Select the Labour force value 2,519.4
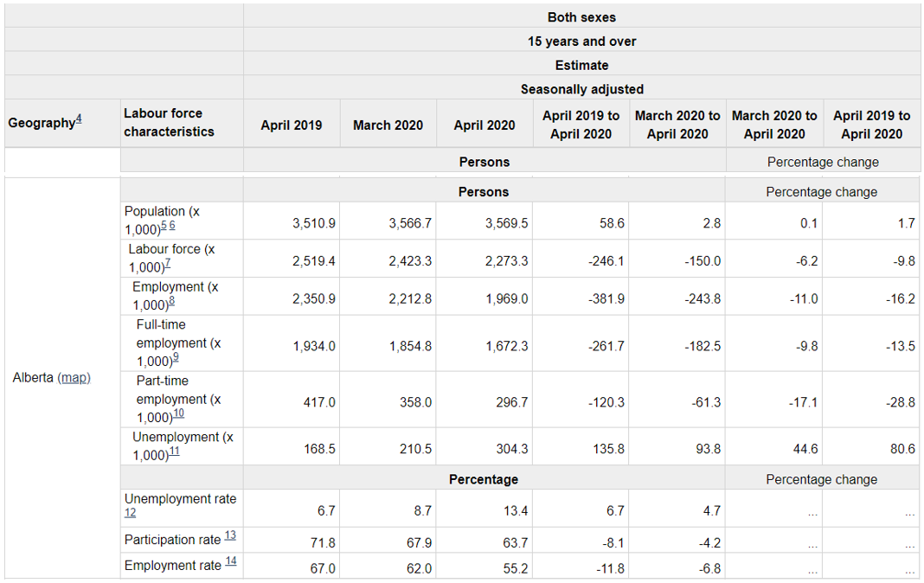The width and height of the screenshot is (924, 583). point(313,261)
